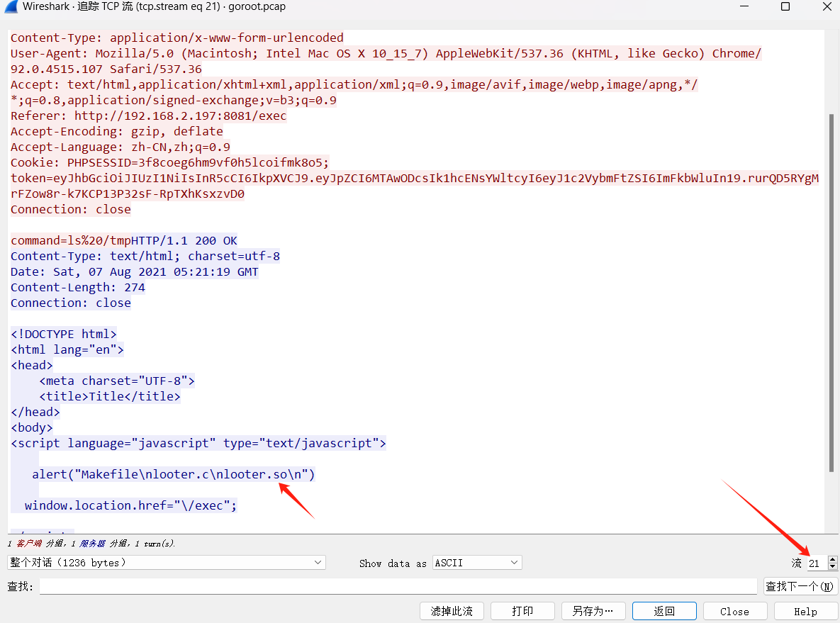The image size is (840, 623).
Task: Click the <body> tag line
Action: coord(32,427)
